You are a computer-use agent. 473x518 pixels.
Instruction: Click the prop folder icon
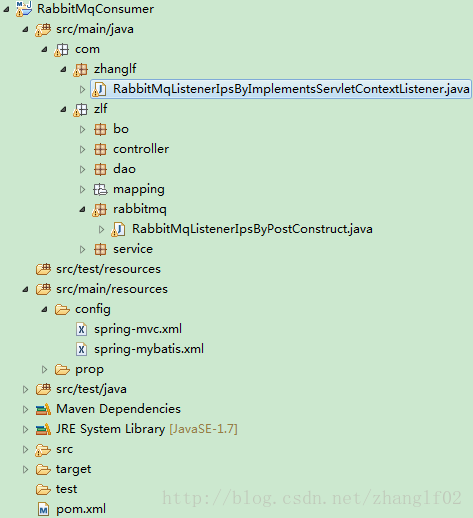pos(62,369)
